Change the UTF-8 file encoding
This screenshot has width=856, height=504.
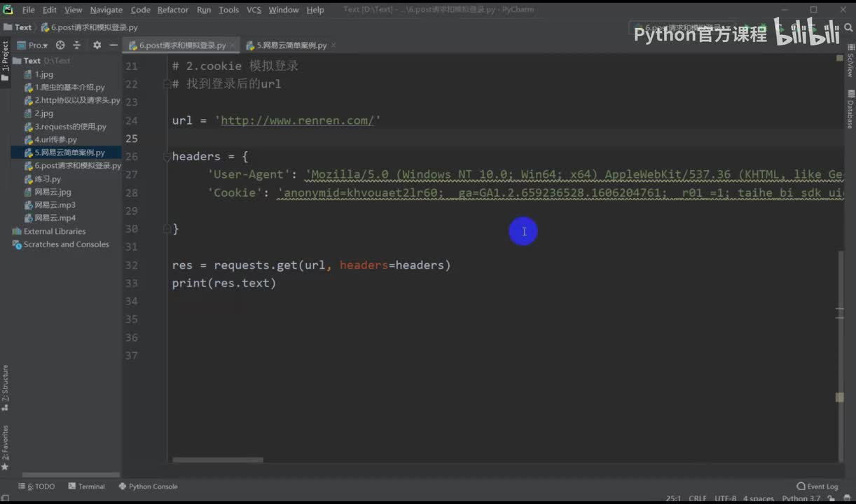(x=724, y=499)
